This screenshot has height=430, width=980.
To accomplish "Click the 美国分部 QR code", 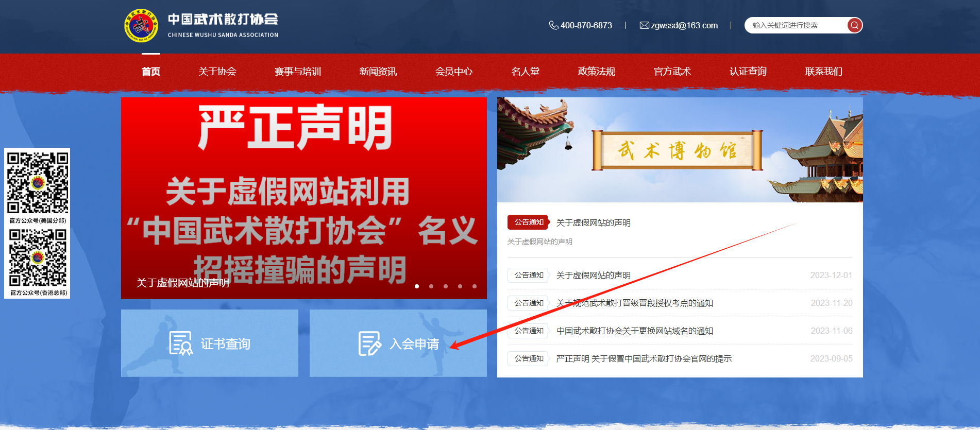I will [38, 183].
